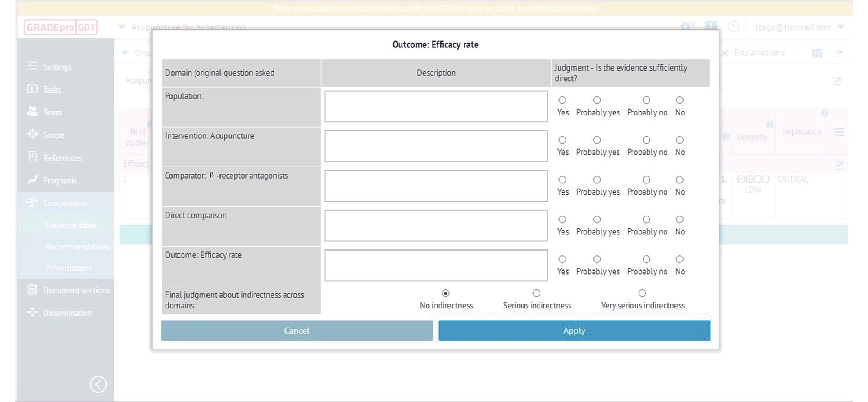
Task: Click the LOW certainty rating circles
Action: tap(753, 179)
